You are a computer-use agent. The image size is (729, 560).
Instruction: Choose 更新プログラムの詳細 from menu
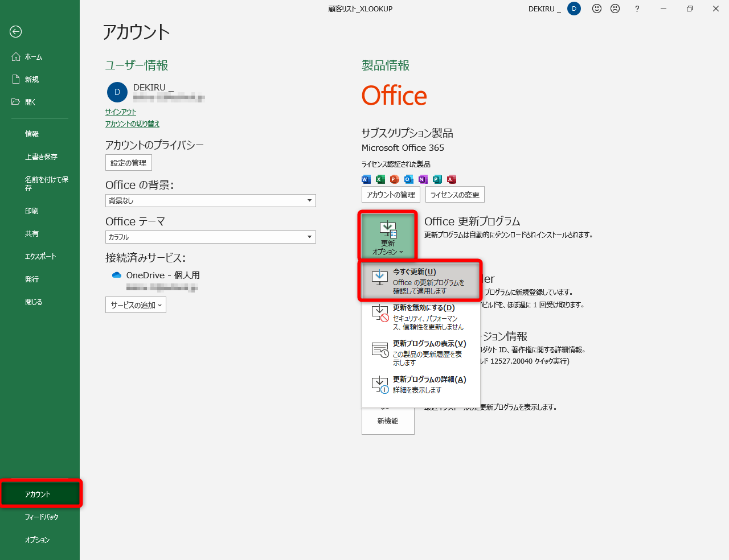[x=421, y=385]
